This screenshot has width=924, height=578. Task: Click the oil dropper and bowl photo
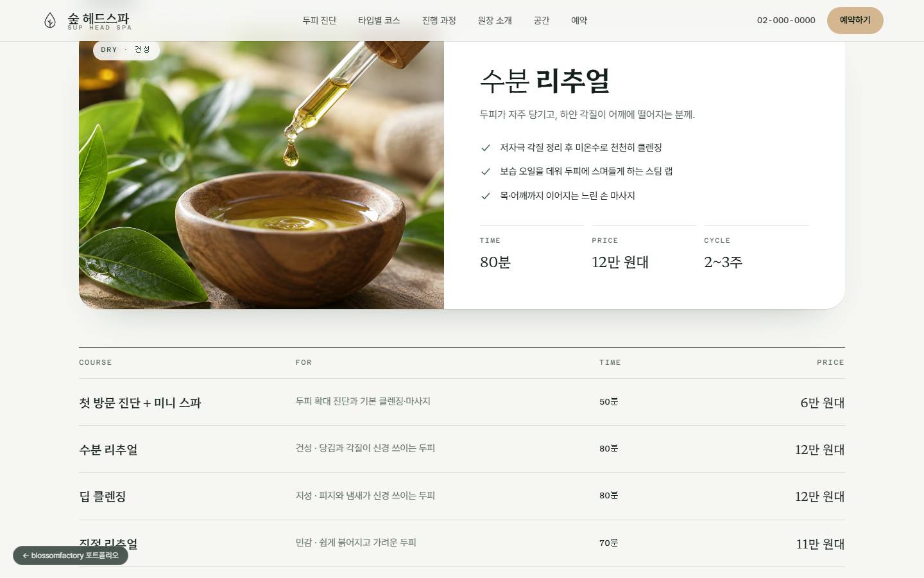click(x=261, y=175)
